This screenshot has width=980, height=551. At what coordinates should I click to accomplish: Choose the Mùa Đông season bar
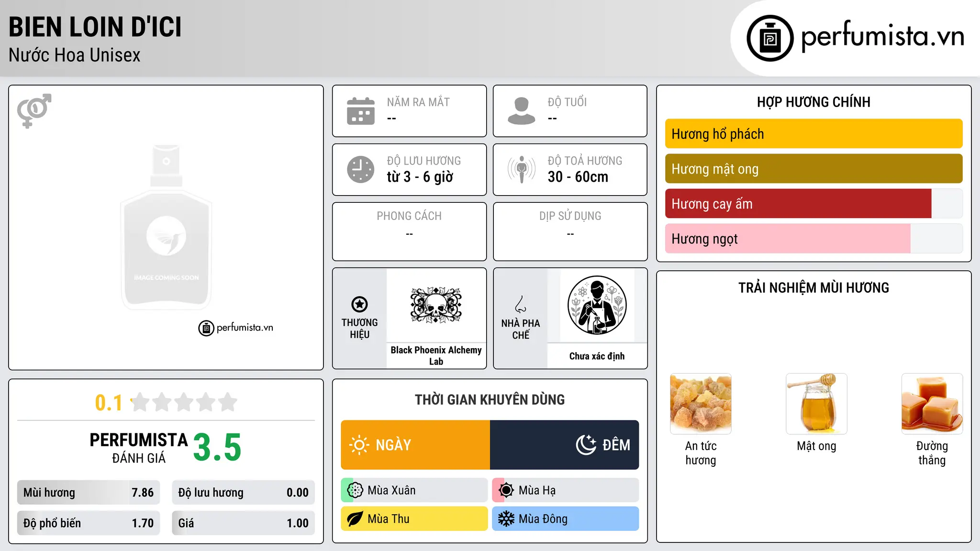coord(566,519)
